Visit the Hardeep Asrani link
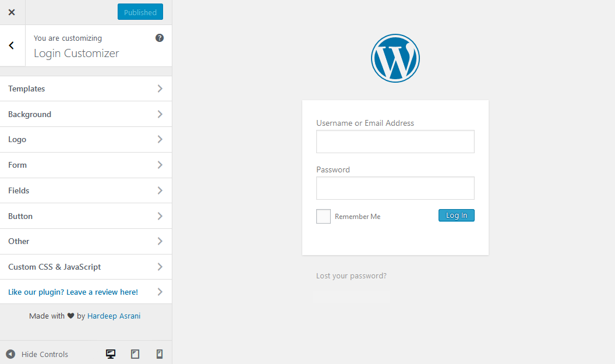This screenshot has width=615, height=364. pyautogui.click(x=114, y=316)
